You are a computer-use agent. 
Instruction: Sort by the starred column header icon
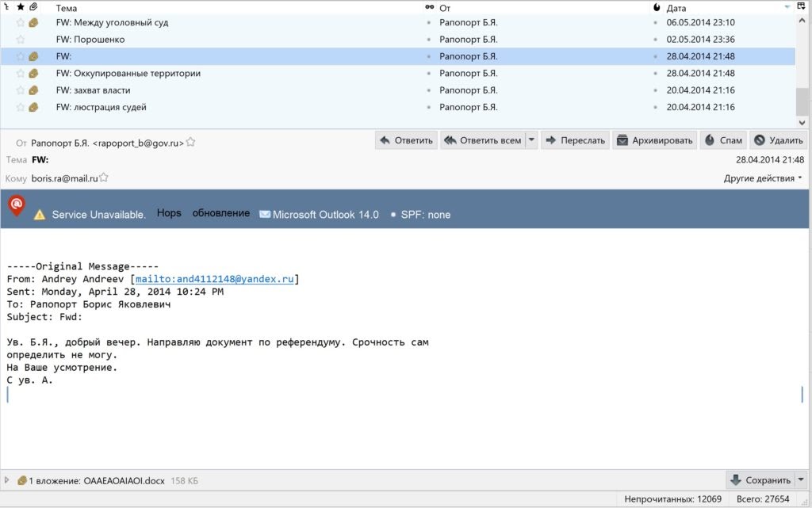[x=20, y=7]
